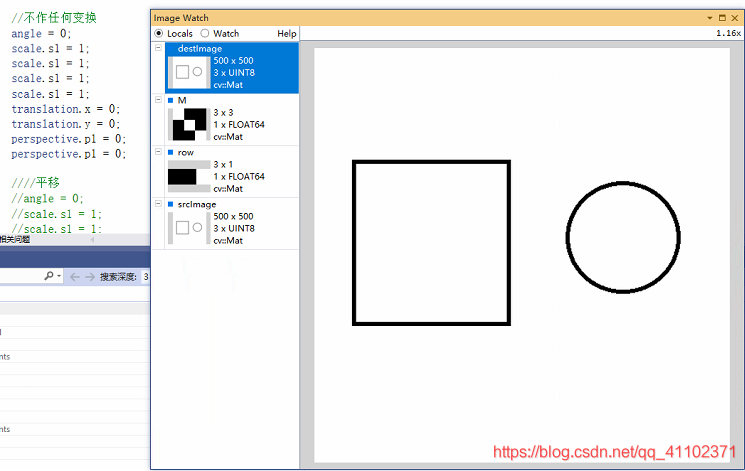Image resolution: width=745 pixels, height=471 pixels.
Task: Collapse the destImage entry
Action: pyautogui.click(x=158, y=48)
